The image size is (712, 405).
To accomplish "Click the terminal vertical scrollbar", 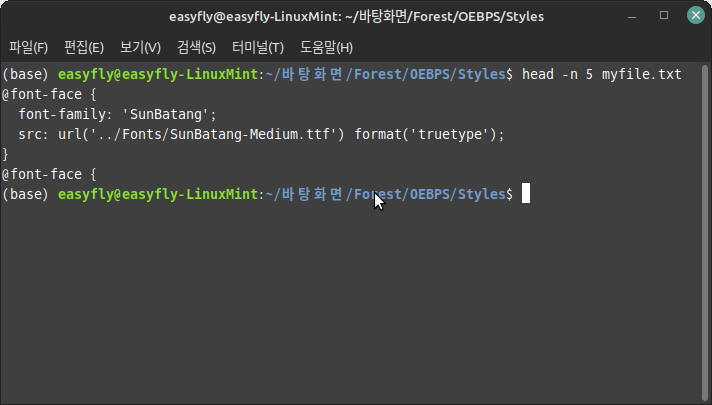I will point(705,232).
